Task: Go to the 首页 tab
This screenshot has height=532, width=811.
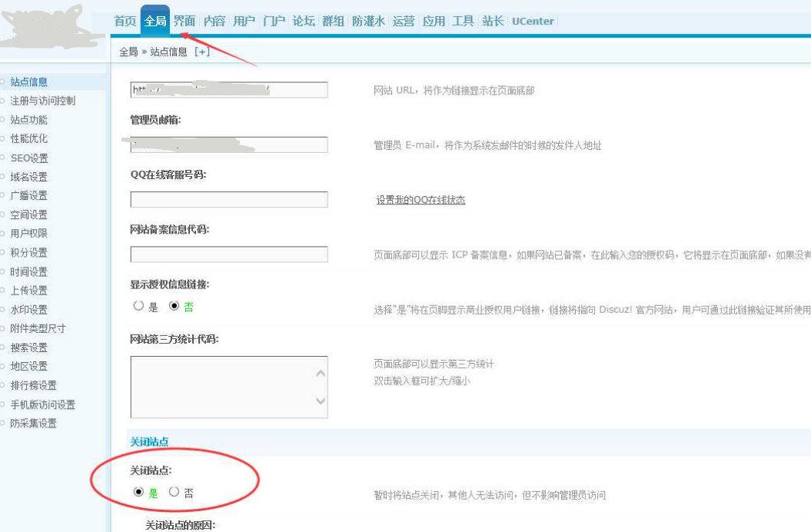Action: [125, 22]
